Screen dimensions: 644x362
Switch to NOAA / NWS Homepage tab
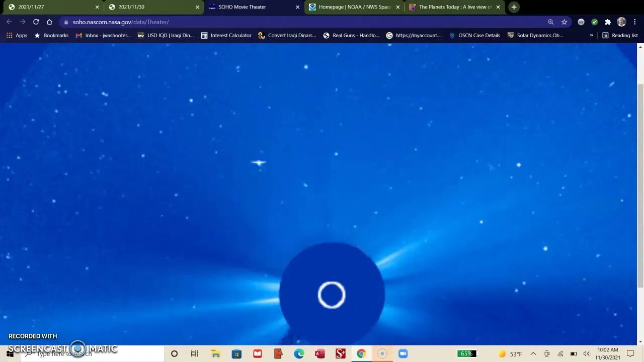[x=354, y=7]
